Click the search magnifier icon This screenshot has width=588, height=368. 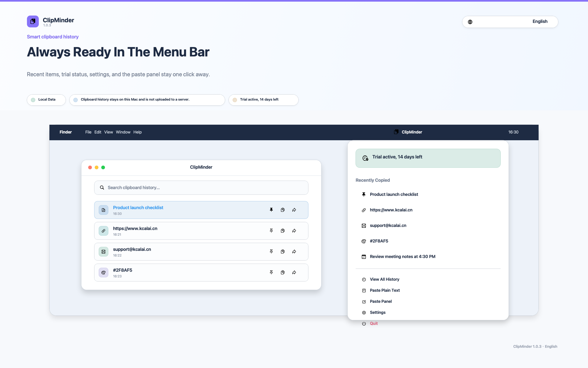click(x=102, y=188)
